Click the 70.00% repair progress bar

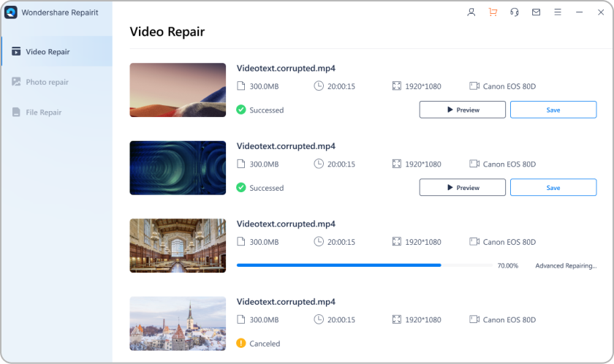365,265
